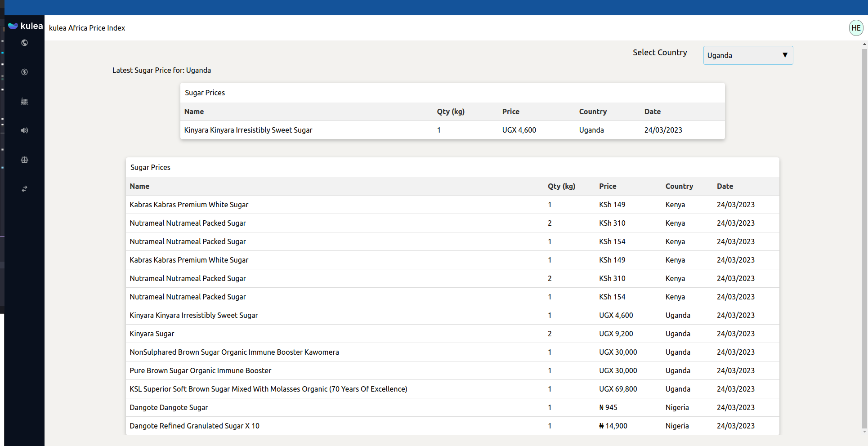Click Pure Brown Sugar Organic Immune Booster
The height and width of the screenshot is (446, 868).
click(200, 370)
